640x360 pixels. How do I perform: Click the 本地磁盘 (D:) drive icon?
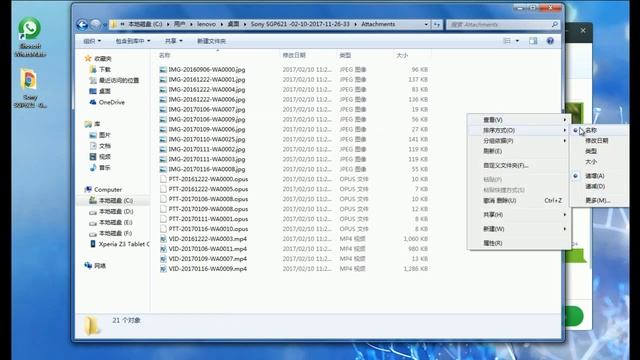[93, 211]
